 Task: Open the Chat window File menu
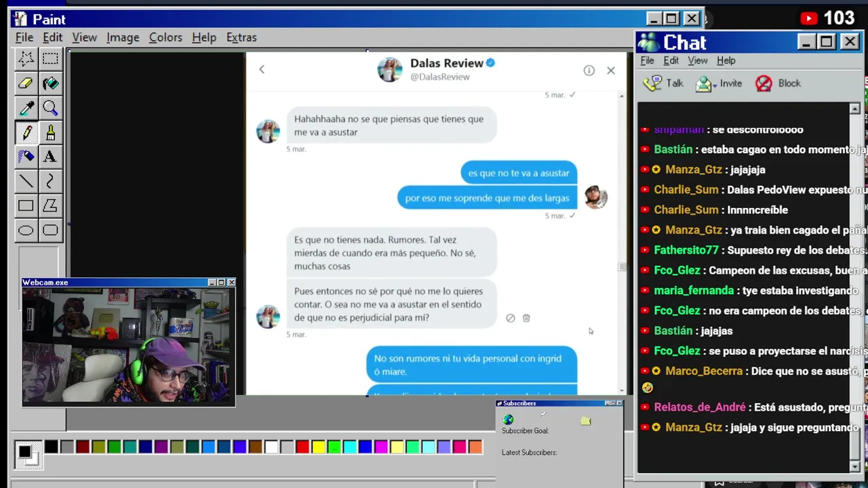pyautogui.click(x=647, y=60)
